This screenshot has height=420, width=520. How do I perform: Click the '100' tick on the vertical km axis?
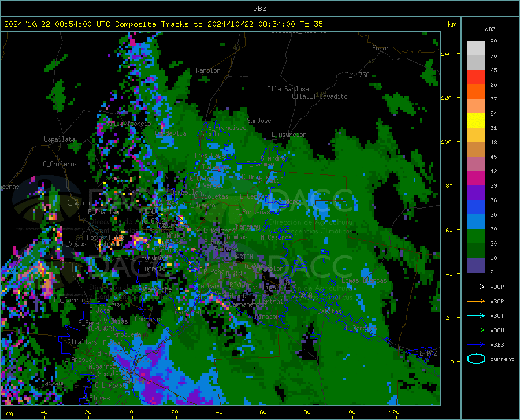click(447, 142)
